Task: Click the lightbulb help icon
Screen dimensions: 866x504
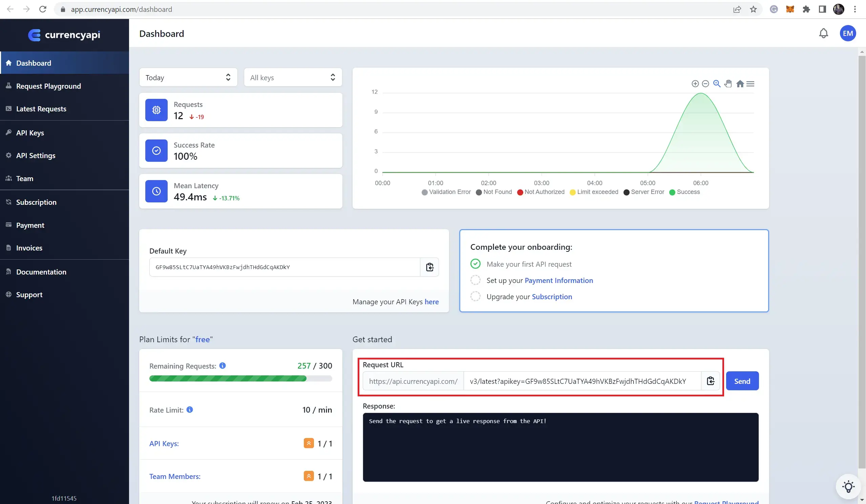Action: (x=848, y=486)
